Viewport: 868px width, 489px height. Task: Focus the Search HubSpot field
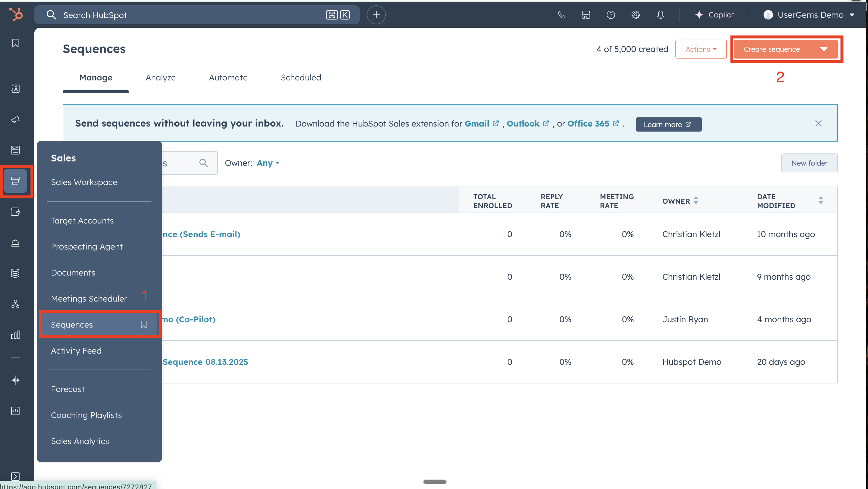tap(197, 15)
